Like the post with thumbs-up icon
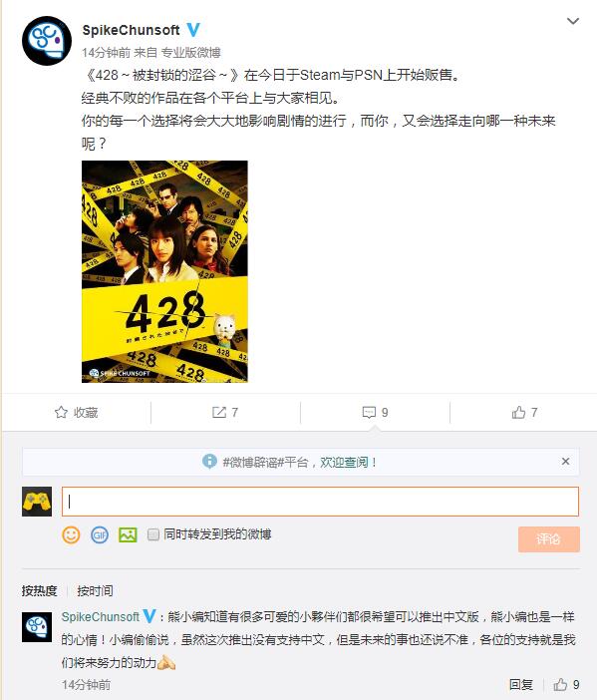This screenshot has height=700, width=597. tap(518, 412)
